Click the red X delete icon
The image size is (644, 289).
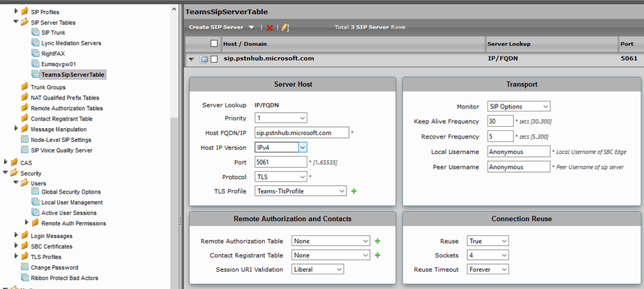pyautogui.click(x=270, y=27)
